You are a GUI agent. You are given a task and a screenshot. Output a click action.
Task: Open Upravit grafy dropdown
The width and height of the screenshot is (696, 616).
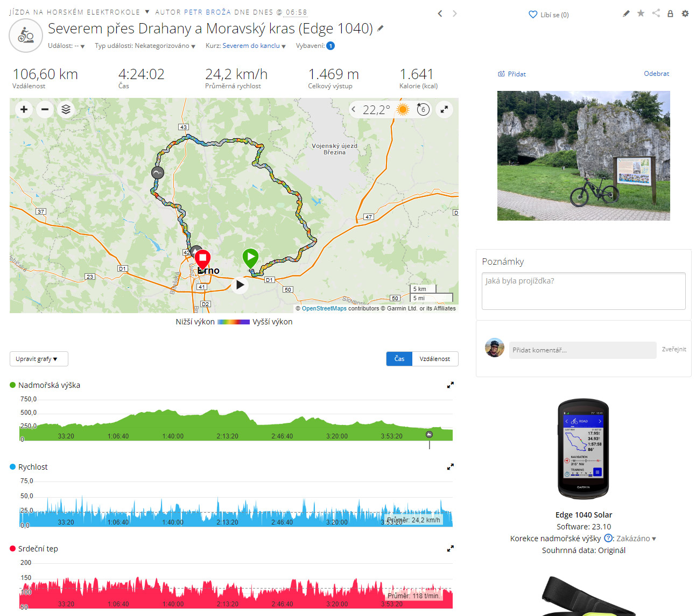pos(39,359)
